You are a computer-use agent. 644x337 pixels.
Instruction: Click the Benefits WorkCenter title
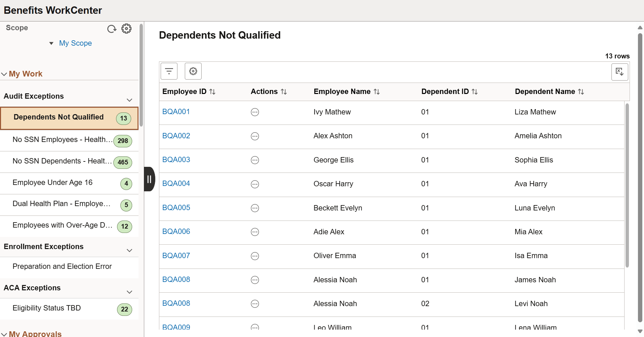[53, 10]
